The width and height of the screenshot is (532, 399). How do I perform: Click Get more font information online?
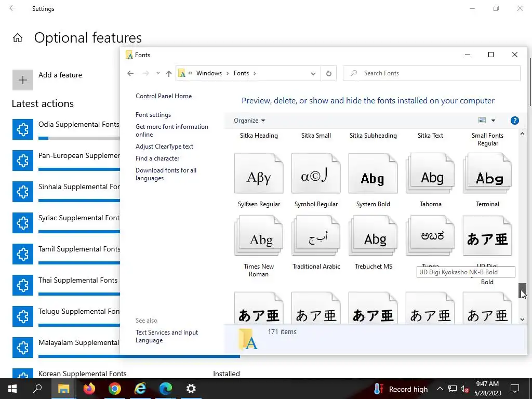171,130
